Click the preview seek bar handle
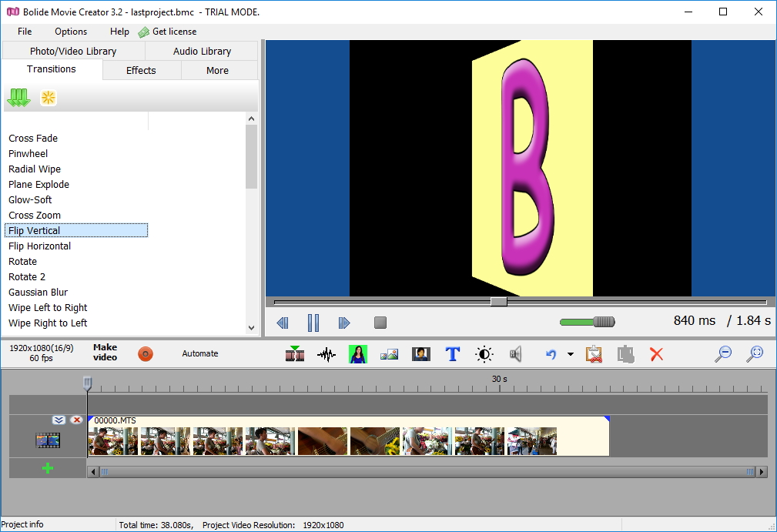The width and height of the screenshot is (777, 532). [499, 302]
